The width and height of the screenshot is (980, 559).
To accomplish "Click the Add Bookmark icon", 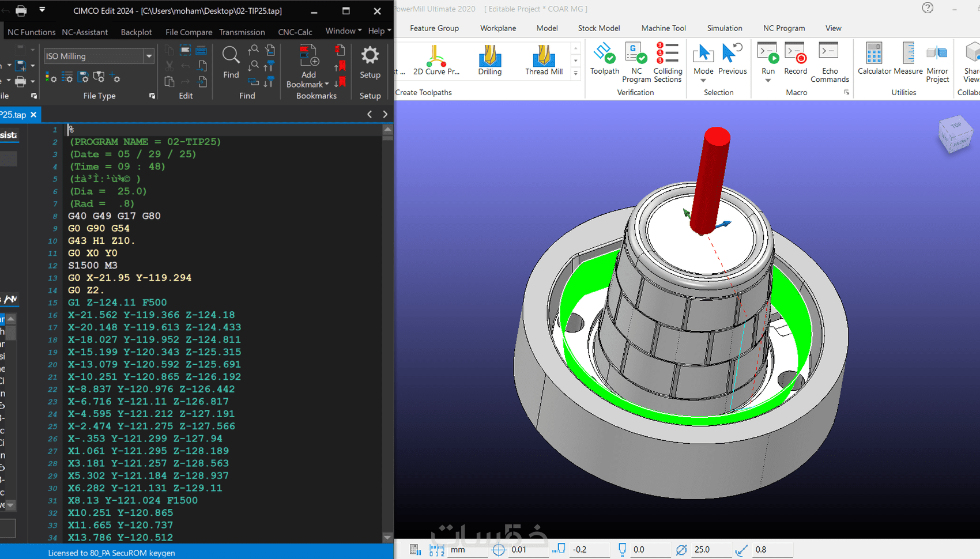I will 308,55.
